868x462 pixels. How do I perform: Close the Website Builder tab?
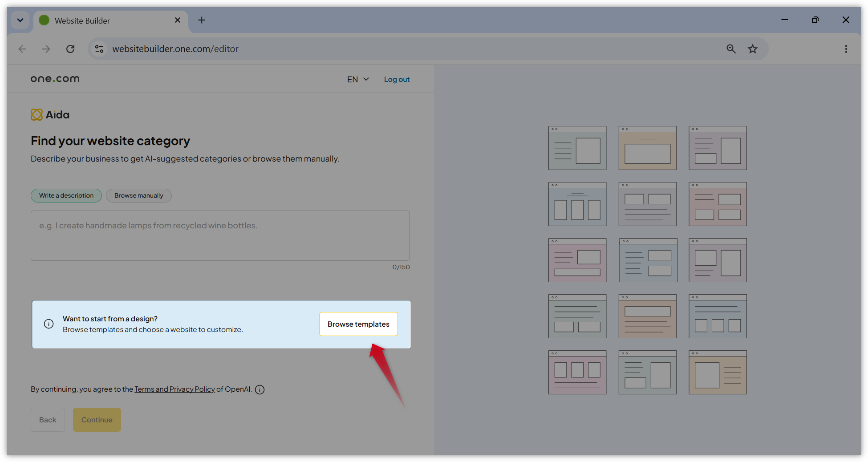(178, 20)
